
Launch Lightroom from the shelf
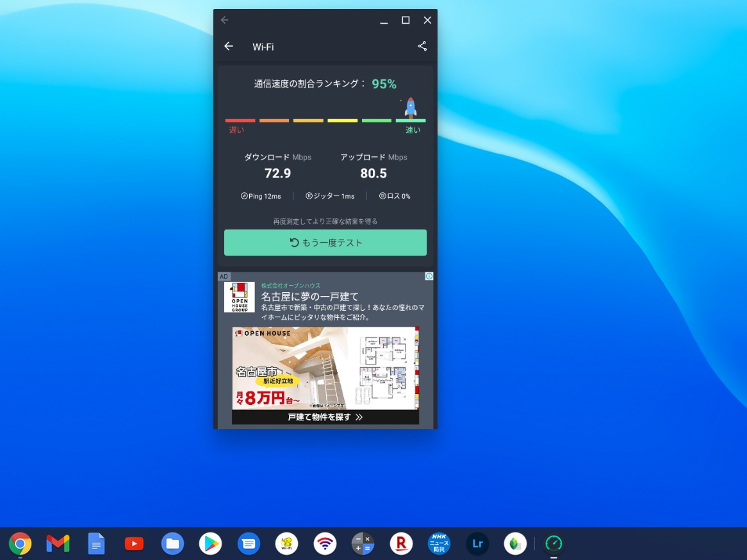477,543
